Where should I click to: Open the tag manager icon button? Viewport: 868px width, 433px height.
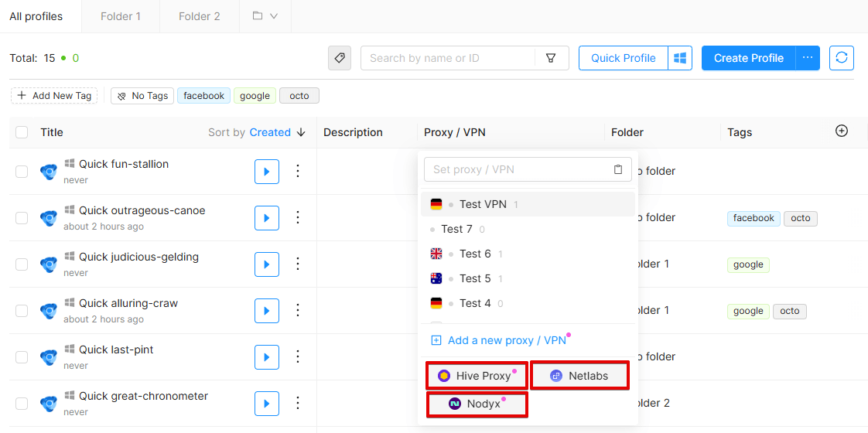click(x=340, y=58)
